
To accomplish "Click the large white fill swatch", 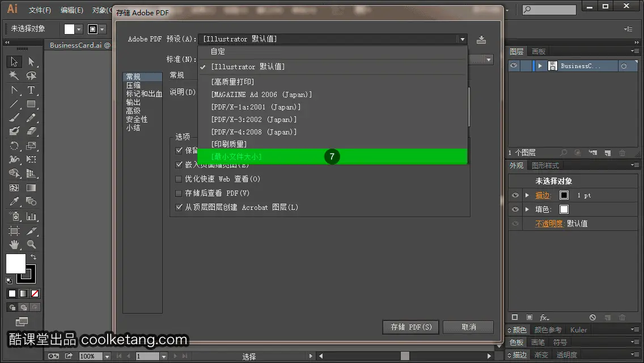I will [x=16, y=264].
